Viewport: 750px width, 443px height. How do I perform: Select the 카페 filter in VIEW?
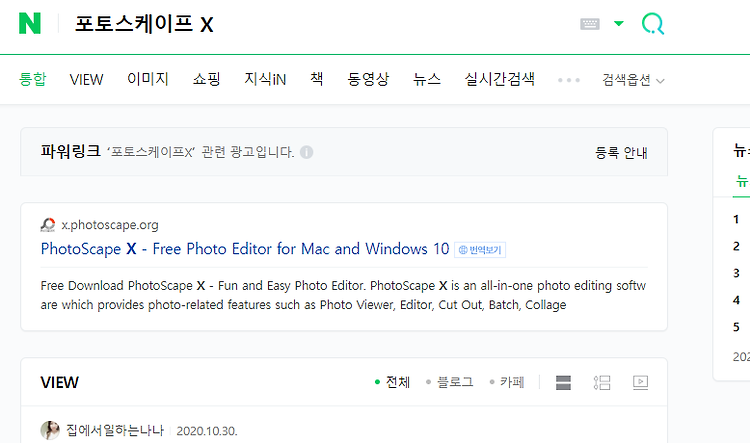(507, 382)
